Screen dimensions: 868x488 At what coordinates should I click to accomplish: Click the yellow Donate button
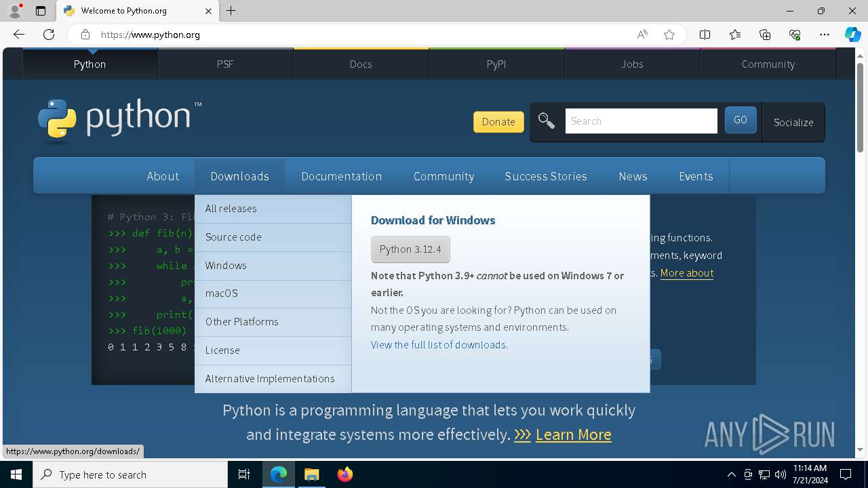point(498,122)
